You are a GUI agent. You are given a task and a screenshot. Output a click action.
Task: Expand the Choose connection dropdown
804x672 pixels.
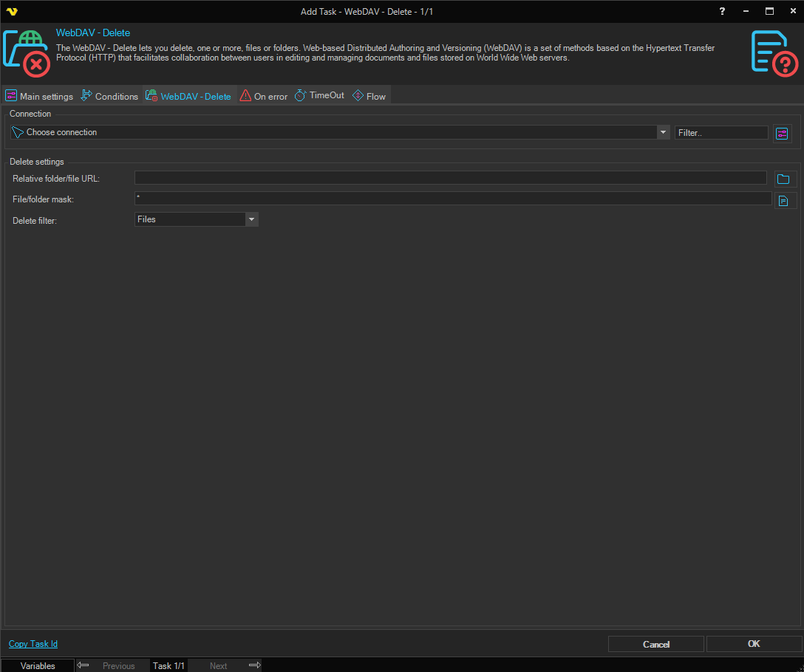click(x=663, y=132)
